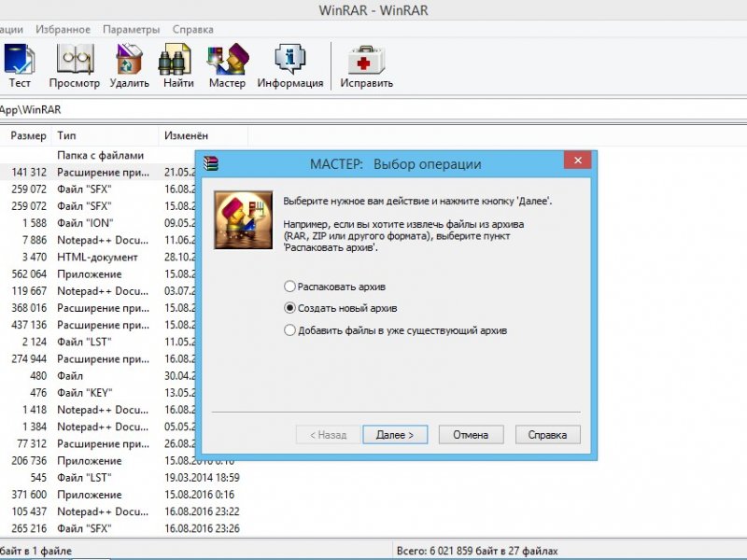This screenshot has height=560, width=747.
Task: Select the row with size 437 136
Action: click(98, 325)
